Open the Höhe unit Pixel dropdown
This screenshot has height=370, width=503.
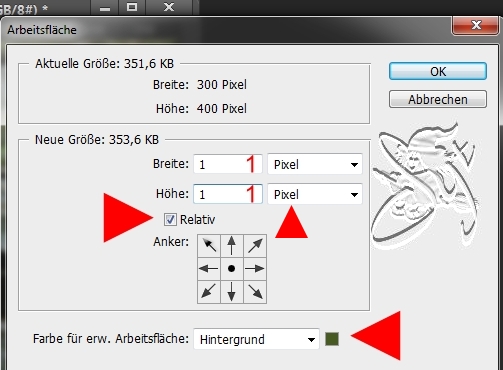tap(315, 194)
